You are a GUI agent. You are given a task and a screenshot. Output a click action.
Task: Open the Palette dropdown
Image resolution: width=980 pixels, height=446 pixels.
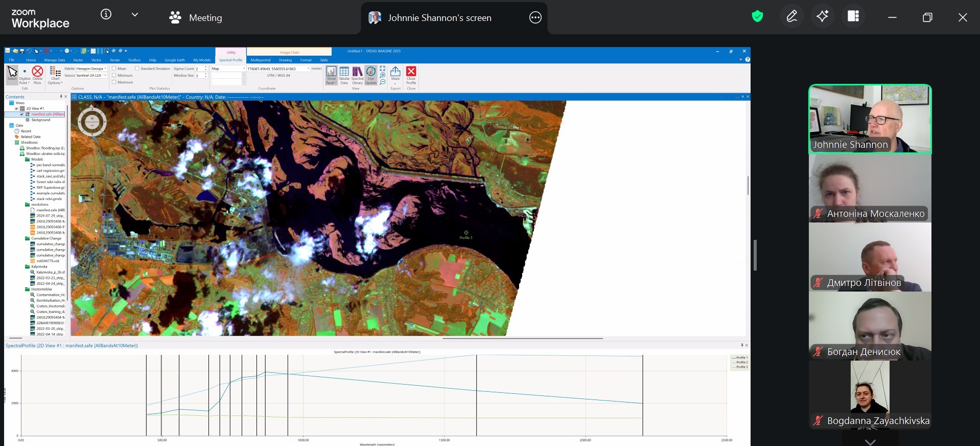click(91, 69)
